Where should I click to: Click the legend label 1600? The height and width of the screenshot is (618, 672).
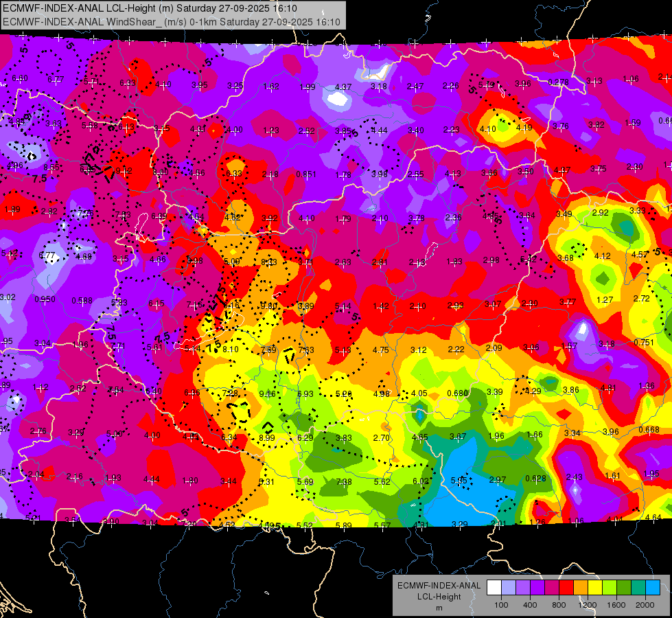point(616,605)
